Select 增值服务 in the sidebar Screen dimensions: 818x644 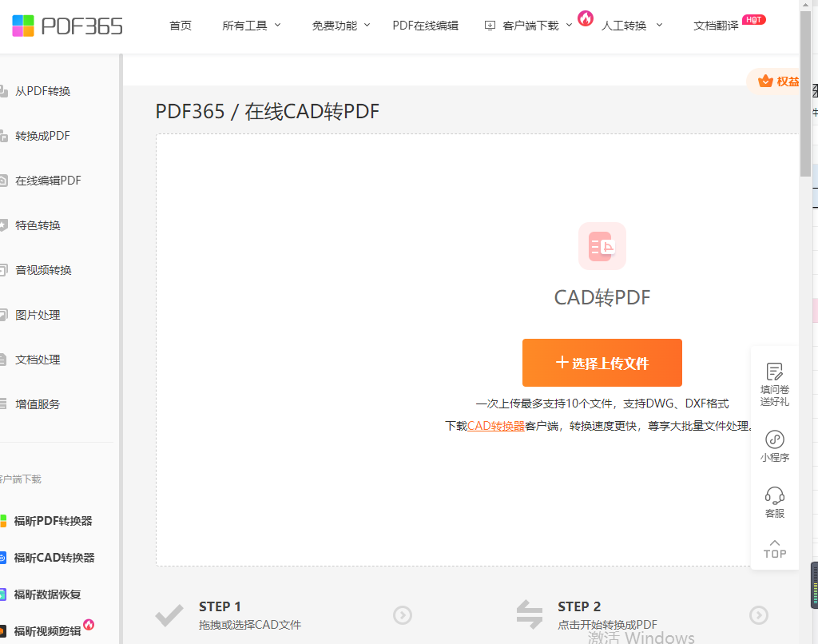click(x=38, y=404)
